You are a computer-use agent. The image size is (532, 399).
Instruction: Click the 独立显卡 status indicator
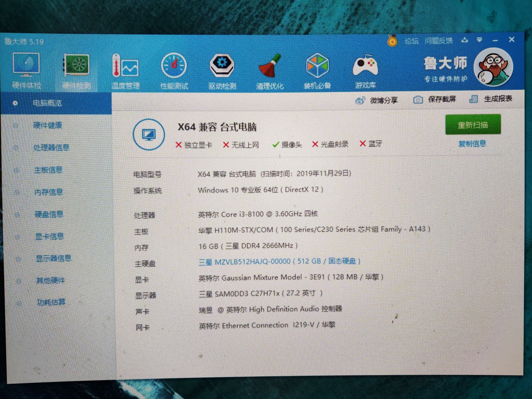point(194,145)
